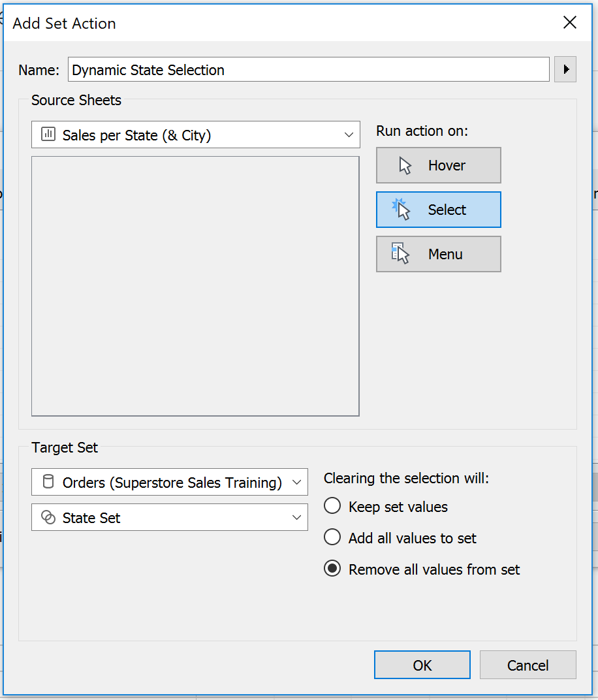This screenshot has width=598, height=700.
Task: Click the Hover cursor icon
Action: pyautogui.click(x=405, y=166)
